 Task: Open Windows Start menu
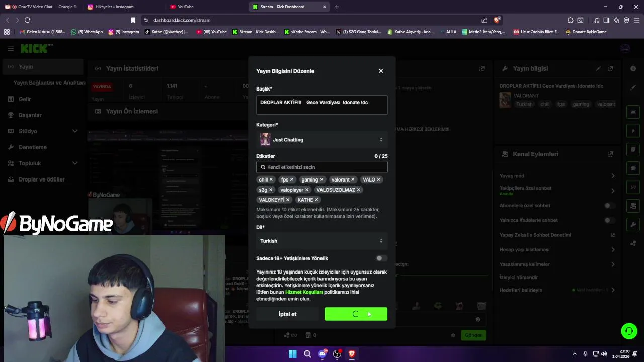292,354
